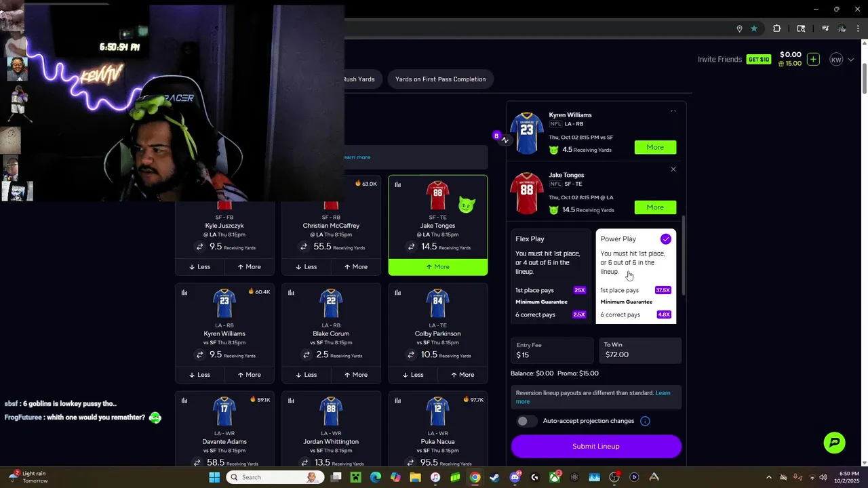Image resolution: width=868 pixels, height=488 pixels.
Task: Open Steam from the taskbar
Action: [x=495, y=477]
